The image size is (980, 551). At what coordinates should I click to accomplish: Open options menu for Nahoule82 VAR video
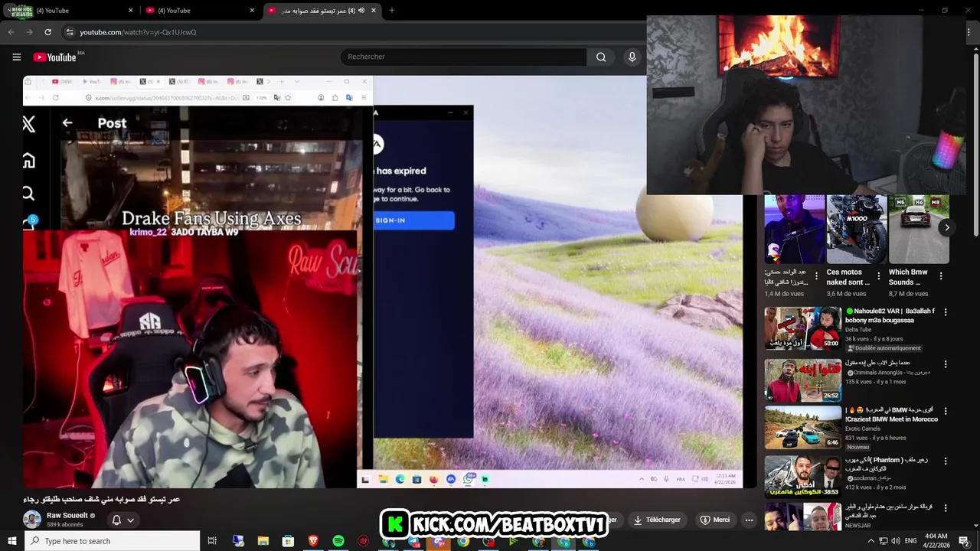[946, 312]
